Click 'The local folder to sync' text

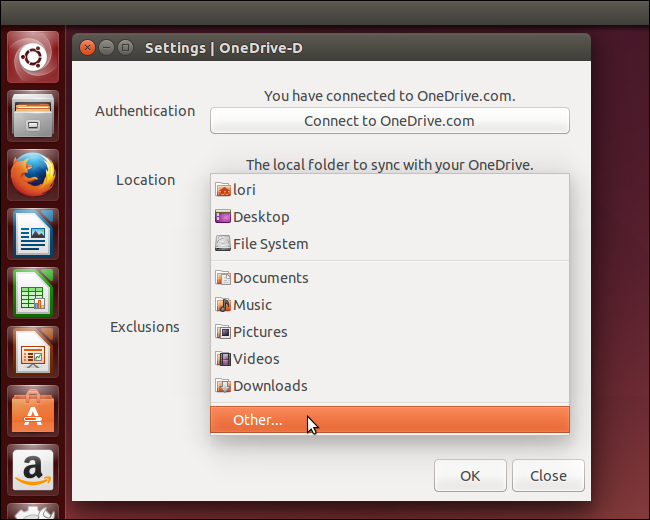pos(390,165)
